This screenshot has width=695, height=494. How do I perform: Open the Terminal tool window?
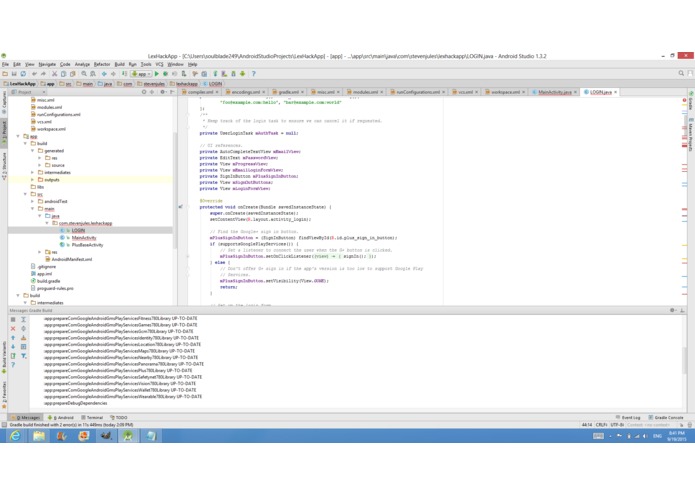coord(92,418)
